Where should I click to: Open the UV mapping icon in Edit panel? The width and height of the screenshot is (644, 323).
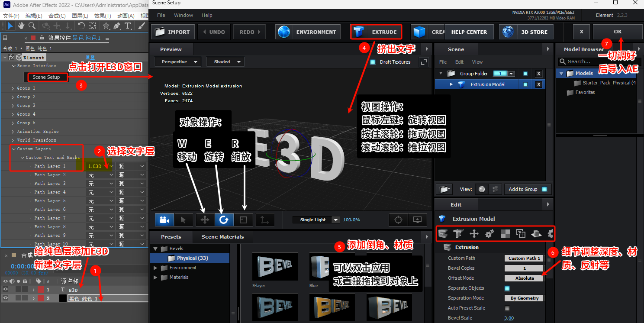point(521,234)
